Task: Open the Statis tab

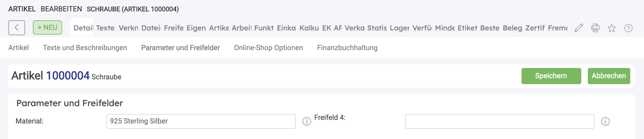Action: [377, 28]
